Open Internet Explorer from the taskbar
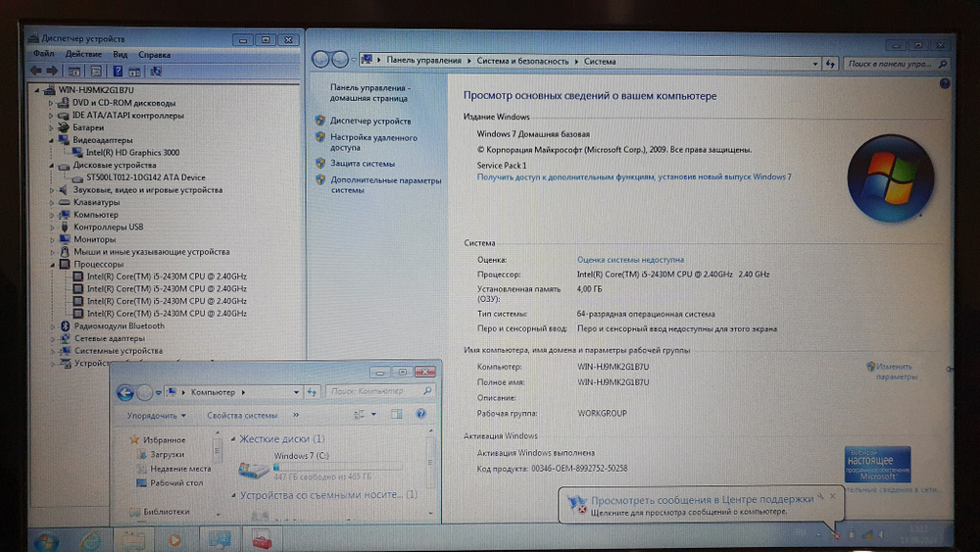The height and width of the screenshot is (552, 980). point(90,539)
